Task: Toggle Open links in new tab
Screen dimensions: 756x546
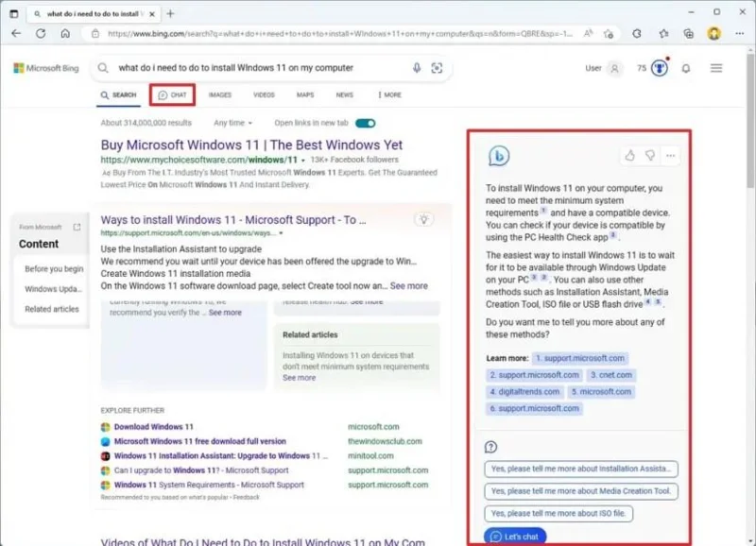Action: 366,123
